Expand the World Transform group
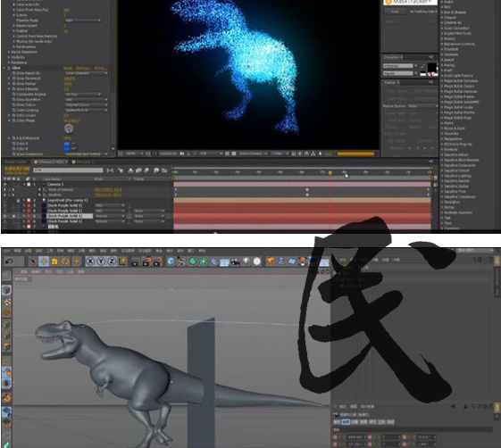 tap(9, 52)
